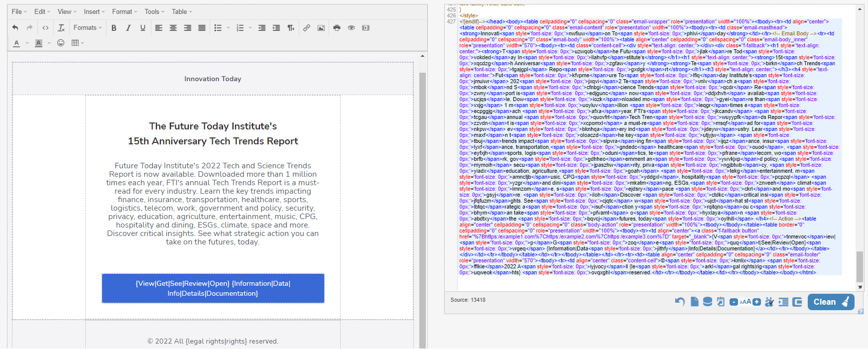Click the source code panel scrollbar thumb
The height and width of the screenshot is (349, 868).
click(860, 267)
